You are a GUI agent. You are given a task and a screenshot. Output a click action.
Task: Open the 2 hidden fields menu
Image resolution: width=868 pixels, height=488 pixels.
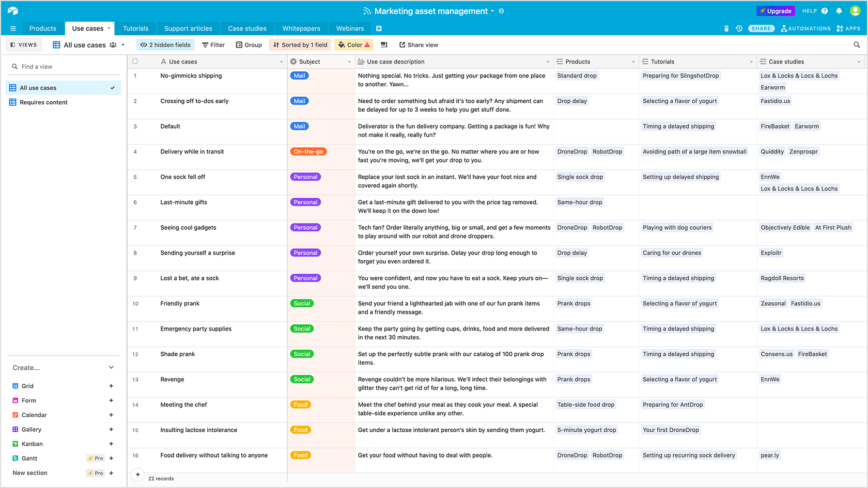(x=165, y=45)
